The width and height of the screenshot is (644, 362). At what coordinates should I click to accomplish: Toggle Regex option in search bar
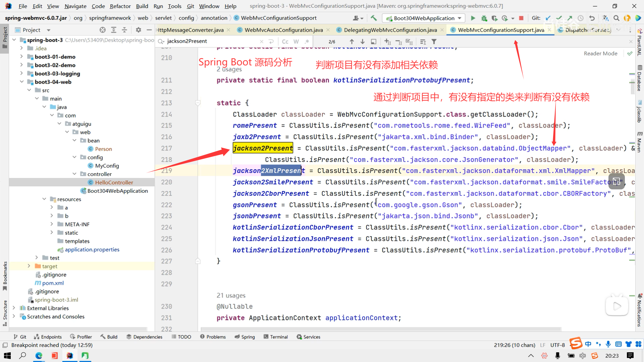tap(307, 42)
